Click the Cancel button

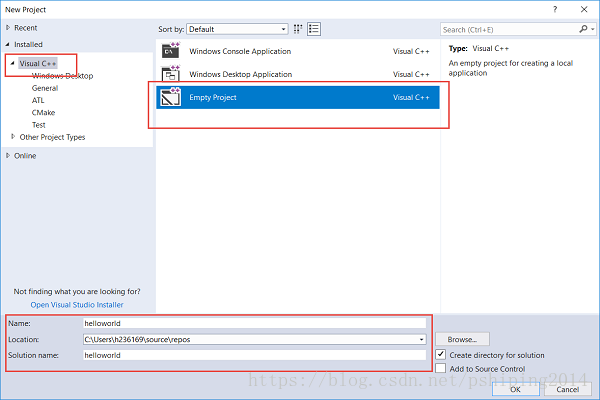click(567, 389)
